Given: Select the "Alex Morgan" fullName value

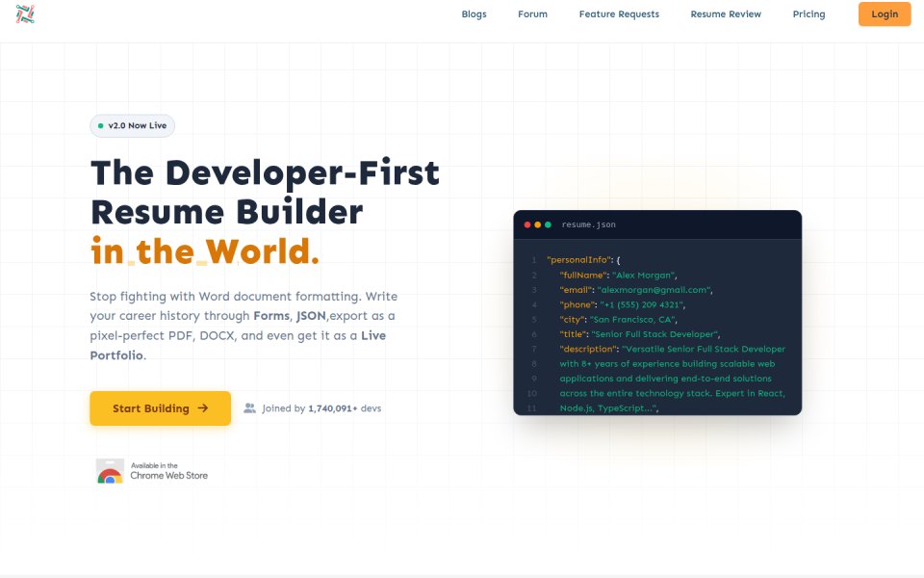Looking at the screenshot, I should (645, 276).
